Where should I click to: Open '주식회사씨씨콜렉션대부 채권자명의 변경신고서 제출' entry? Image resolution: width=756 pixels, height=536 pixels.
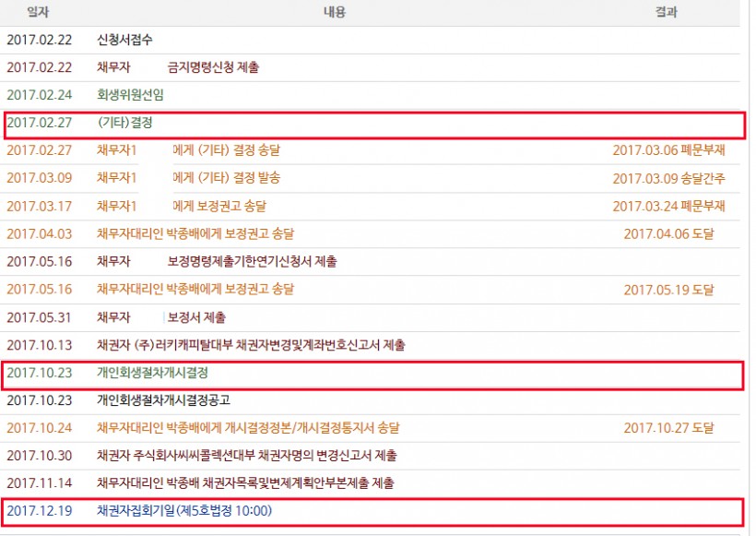coord(247,456)
